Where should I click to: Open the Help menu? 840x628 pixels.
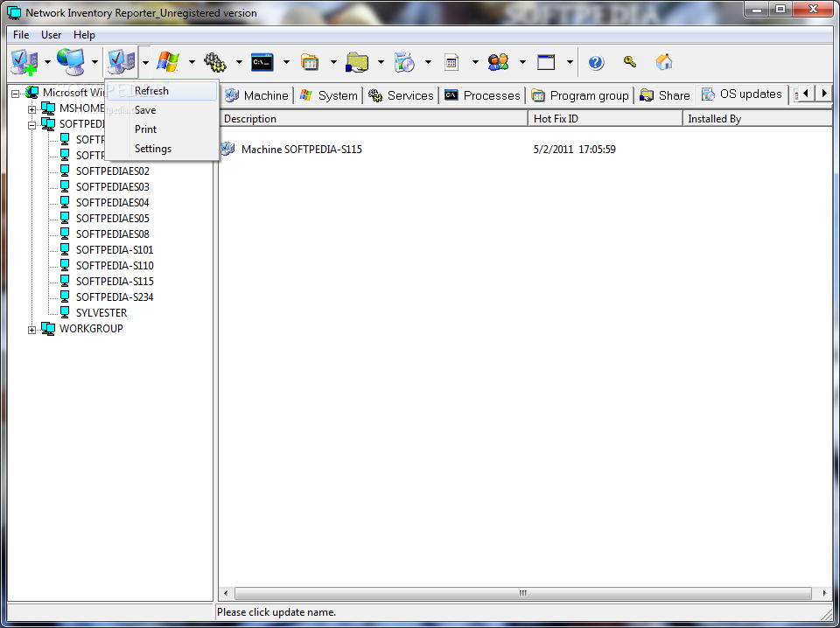point(84,35)
